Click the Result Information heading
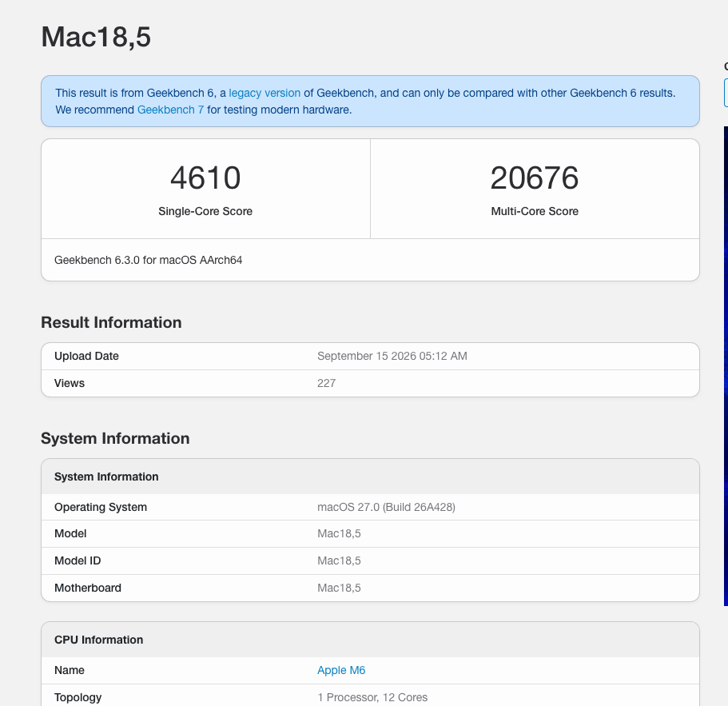This screenshot has height=706, width=728. pos(111,322)
